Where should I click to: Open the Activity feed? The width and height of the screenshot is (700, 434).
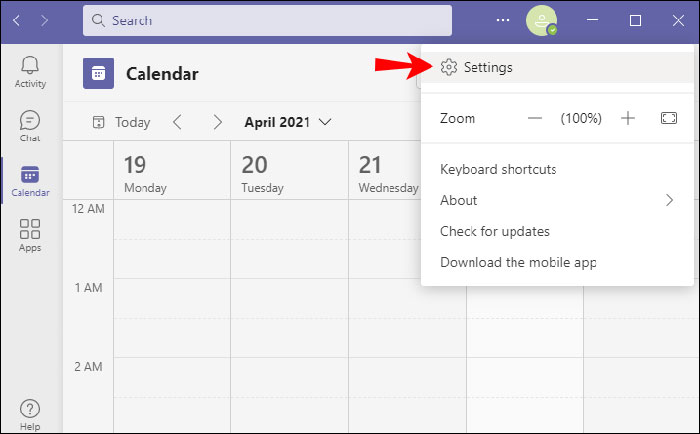tap(30, 72)
